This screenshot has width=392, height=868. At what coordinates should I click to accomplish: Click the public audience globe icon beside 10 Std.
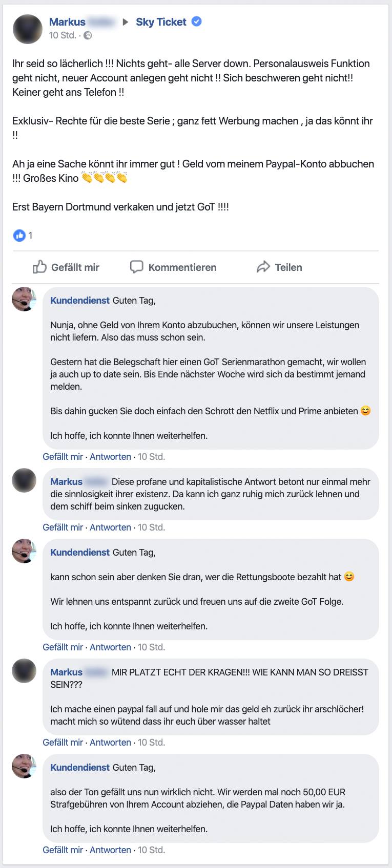point(88,35)
